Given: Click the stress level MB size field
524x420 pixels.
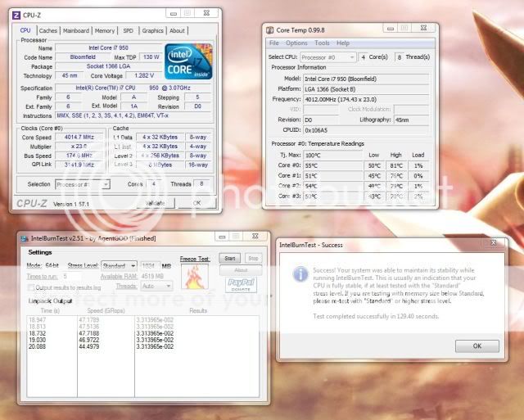Looking at the screenshot, I should (x=150, y=266).
